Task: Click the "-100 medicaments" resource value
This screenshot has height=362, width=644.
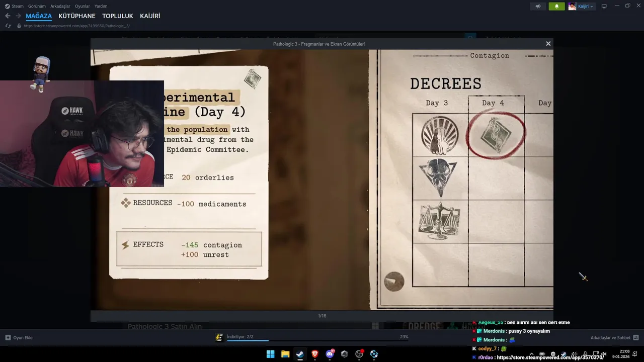Action: click(x=212, y=204)
